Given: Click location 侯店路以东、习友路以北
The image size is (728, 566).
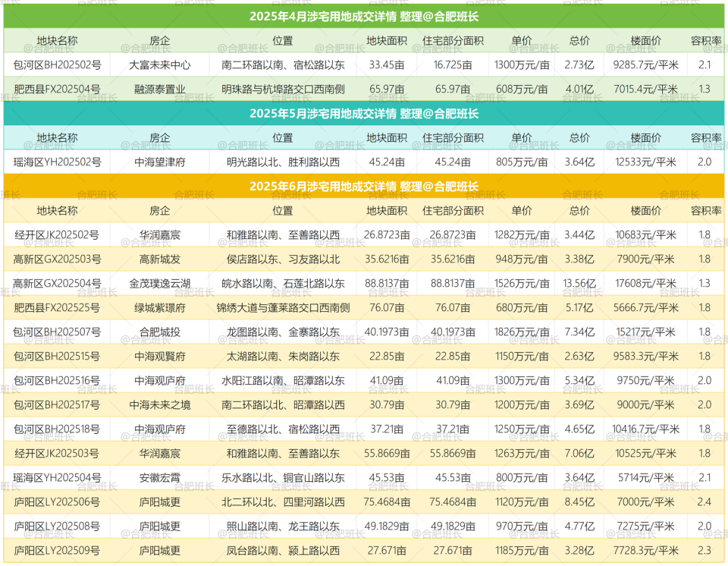Looking at the screenshot, I should tap(283, 259).
